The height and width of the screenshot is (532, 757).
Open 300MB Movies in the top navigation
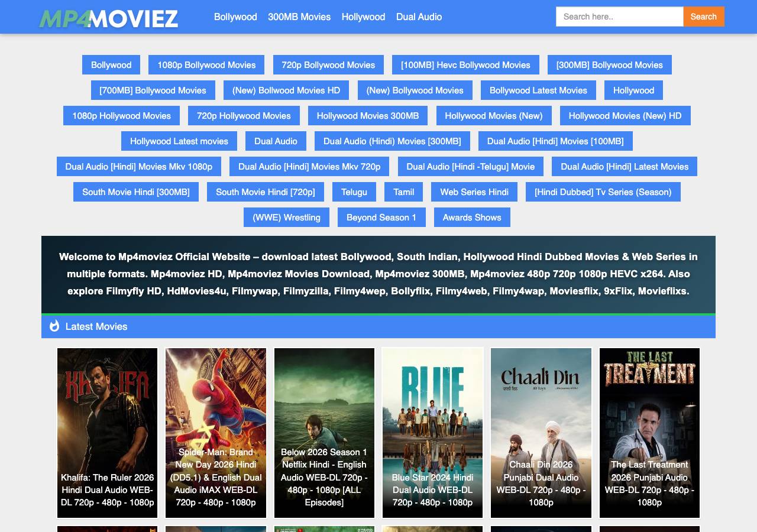point(299,17)
